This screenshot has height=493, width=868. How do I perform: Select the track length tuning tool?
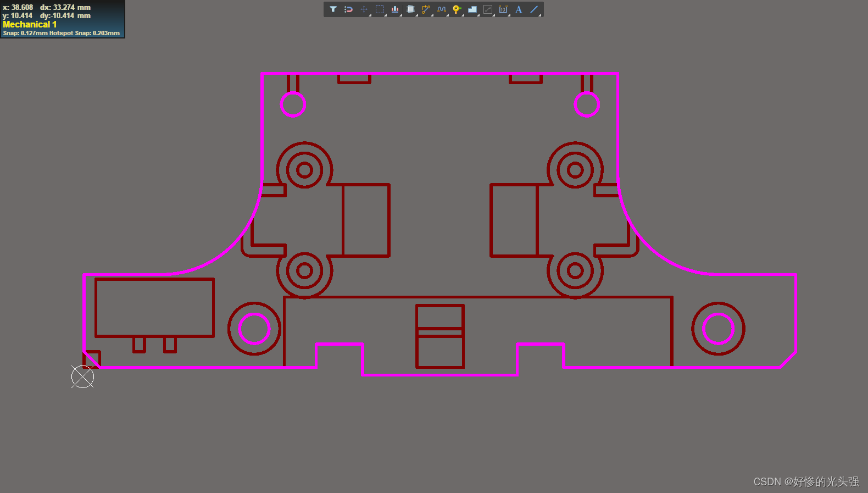point(441,9)
